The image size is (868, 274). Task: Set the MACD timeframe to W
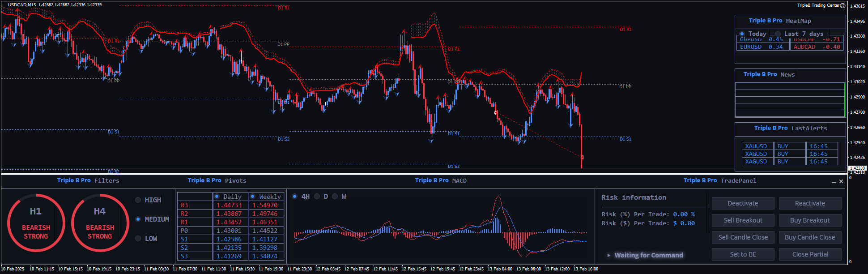[x=335, y=197]
